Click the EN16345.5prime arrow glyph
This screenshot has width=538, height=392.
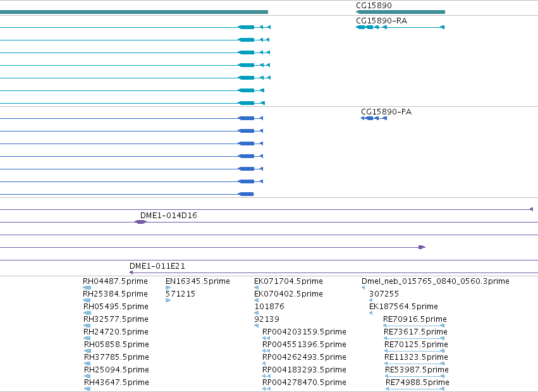[168, 288]
